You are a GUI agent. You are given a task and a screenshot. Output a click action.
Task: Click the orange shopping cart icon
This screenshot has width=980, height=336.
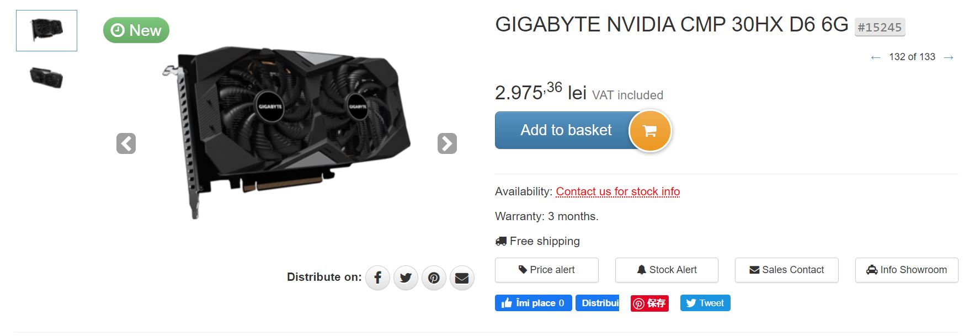click(x=650, y=131)
